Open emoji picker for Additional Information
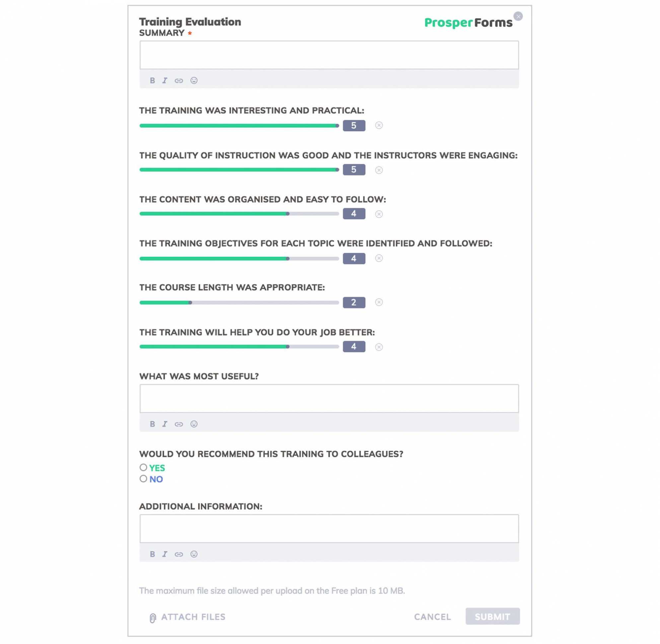This screenshot has height=644, width=660. pos(193,554)
